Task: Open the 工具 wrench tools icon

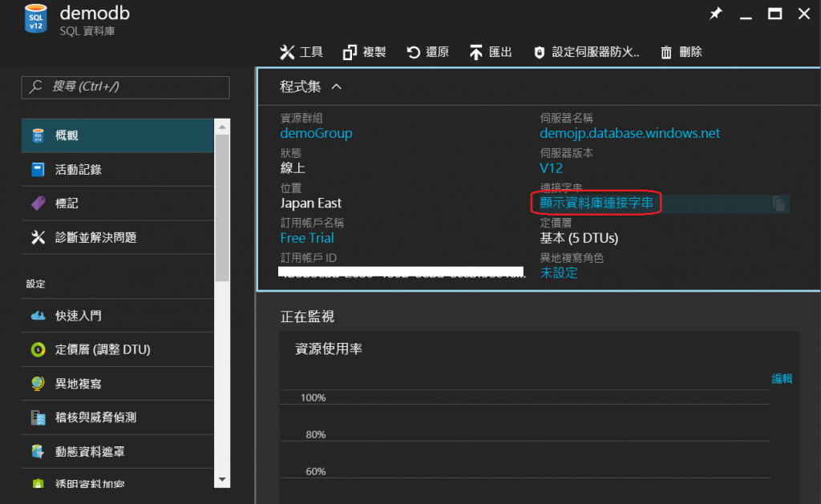Action: [287, 52]
